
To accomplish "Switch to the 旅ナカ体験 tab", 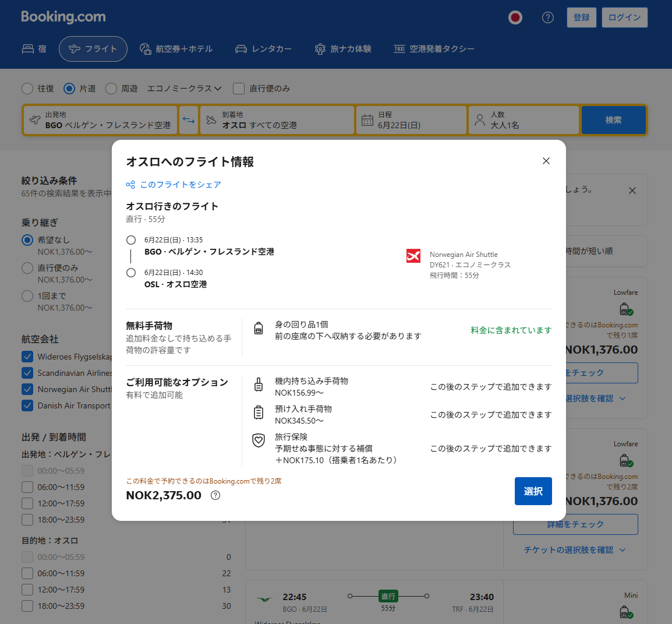I will click(x=343, y=49).
